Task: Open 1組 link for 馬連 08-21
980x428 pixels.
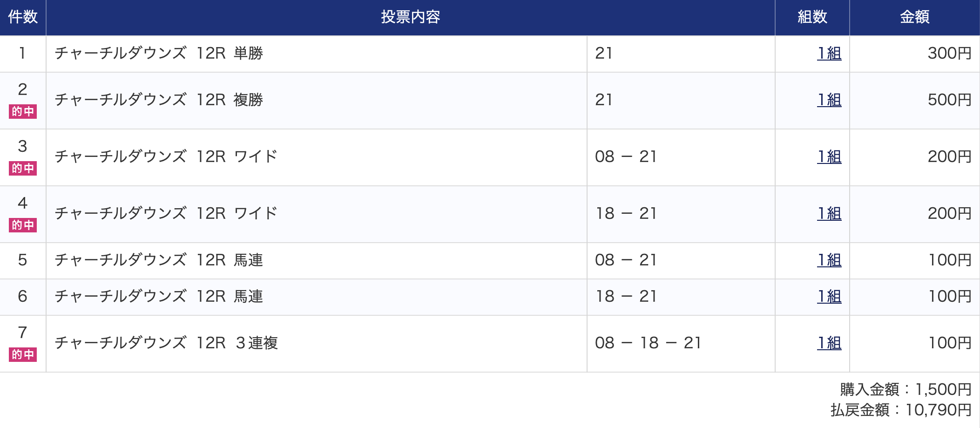Action: [x=829, y=260]
